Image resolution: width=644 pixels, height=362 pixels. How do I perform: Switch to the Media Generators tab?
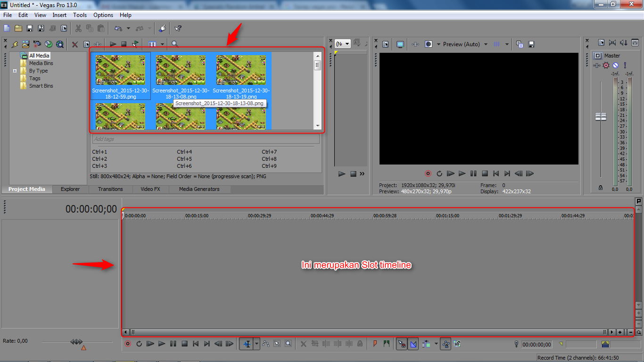199,189
